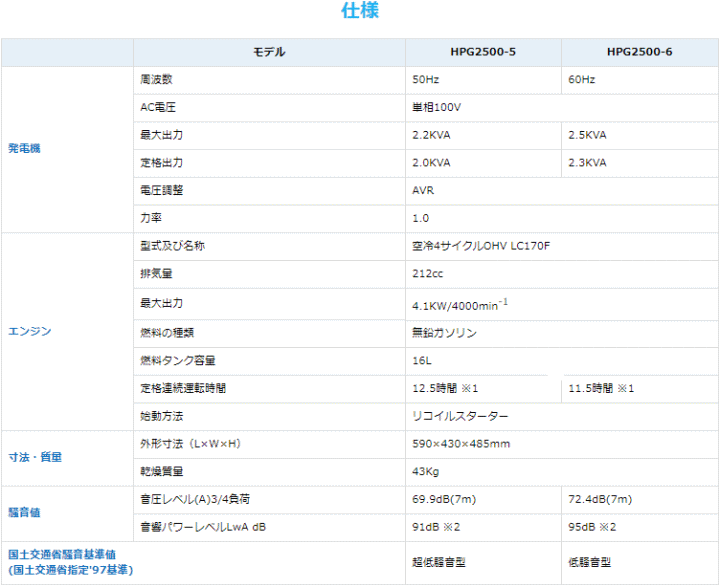
Task: Click the AC電圧 row label
Action: point(158,107)
